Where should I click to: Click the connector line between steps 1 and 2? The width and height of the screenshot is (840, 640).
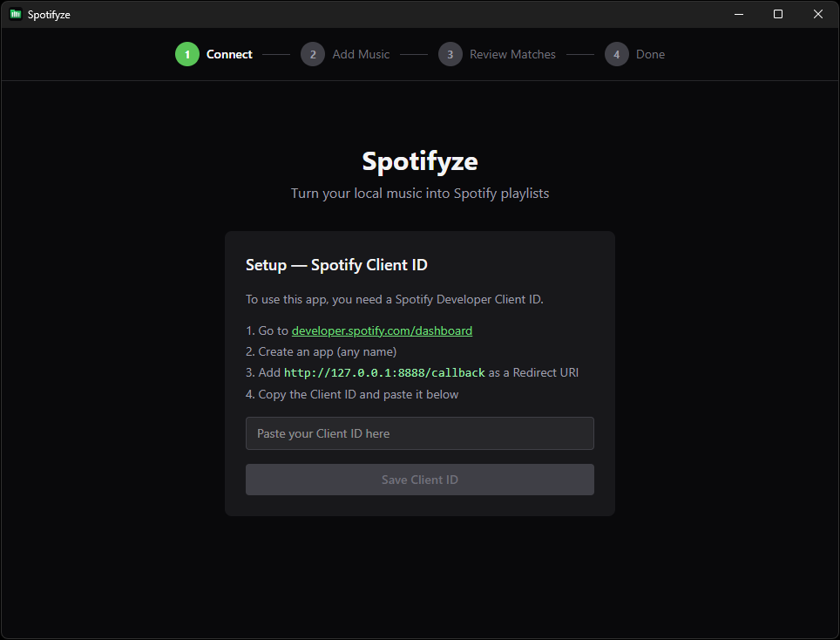point(275,54)
